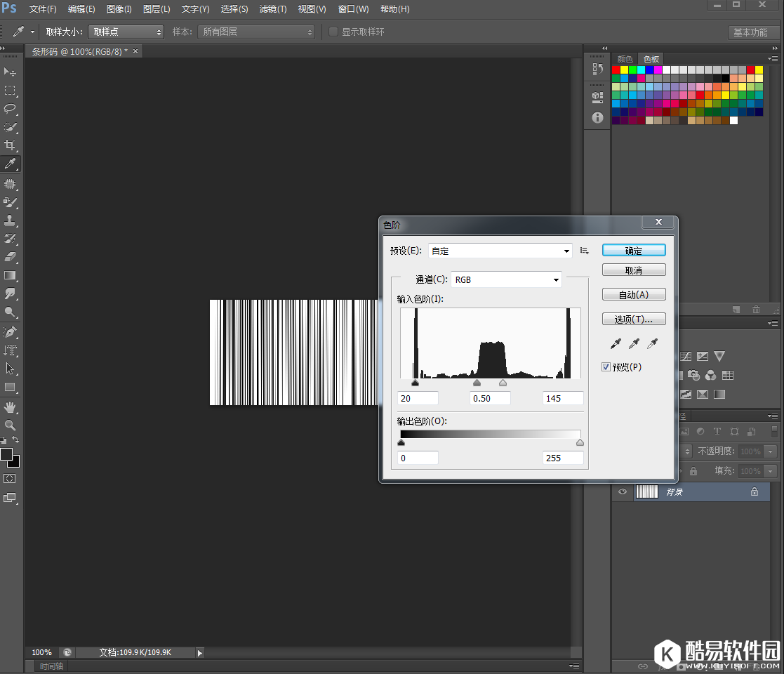Hide the 背景 layer with eye icon
784x674 pixels.
click(x=622, y=492)
